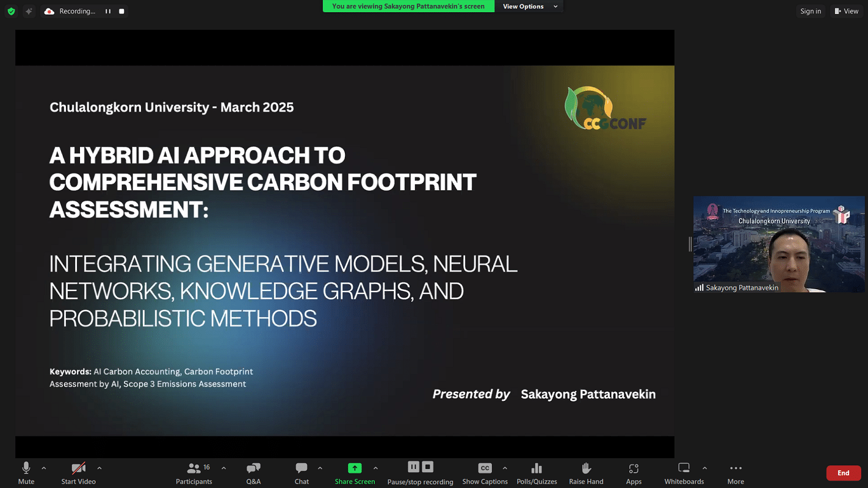Image resolution: width=868 pixels, height=488 pixels.
Task: Toggle the Mute microphone button
Action: click(x=26, y=468)
